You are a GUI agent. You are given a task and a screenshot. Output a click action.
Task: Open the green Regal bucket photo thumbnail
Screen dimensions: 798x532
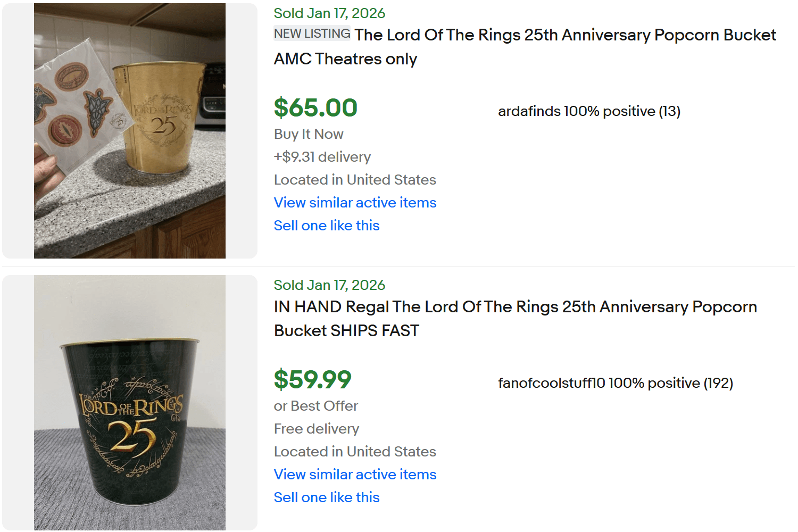(129, 403)
